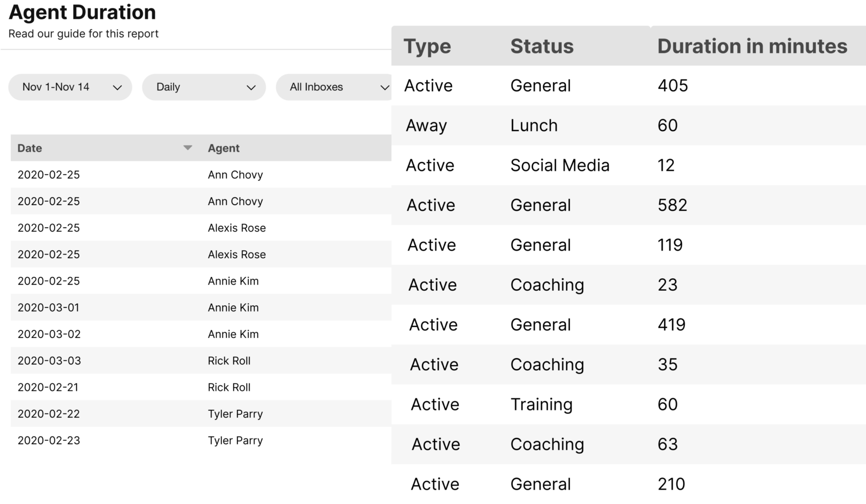866x504 pixels.
Task: Open the Nov 1-Nov 14 date range dropdown
Action: [x=69, y=87]
